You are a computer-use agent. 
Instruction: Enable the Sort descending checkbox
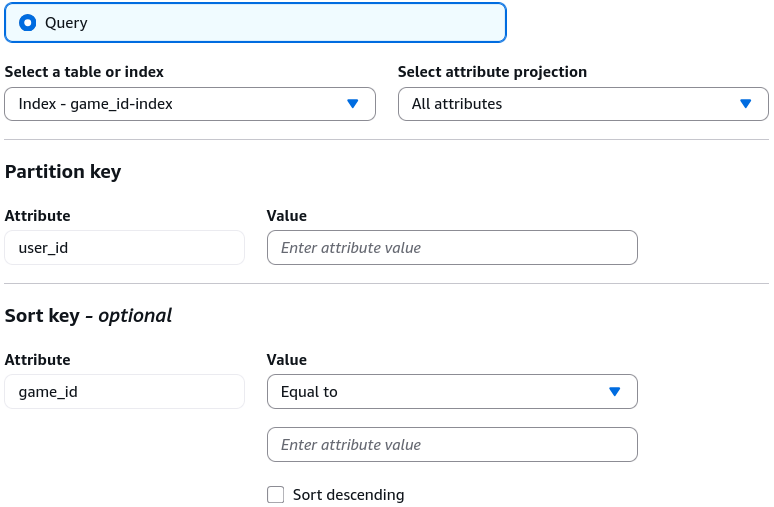point(275,495)
